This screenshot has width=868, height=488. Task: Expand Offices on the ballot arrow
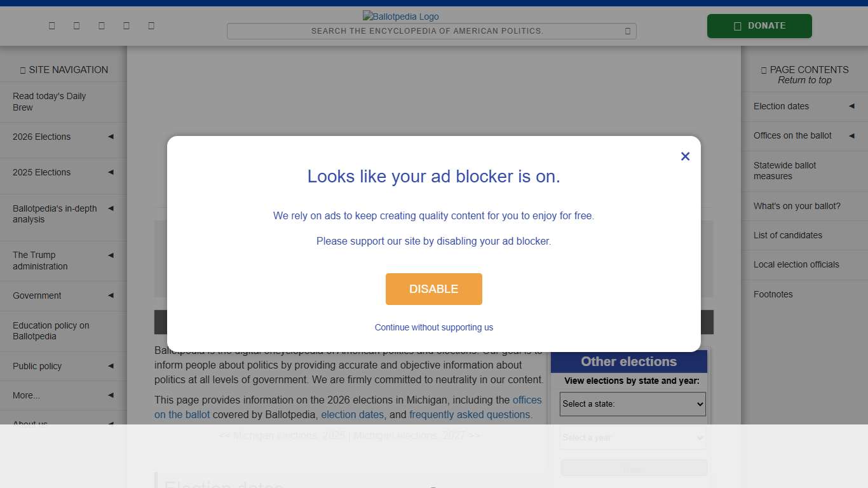(851, 135)
